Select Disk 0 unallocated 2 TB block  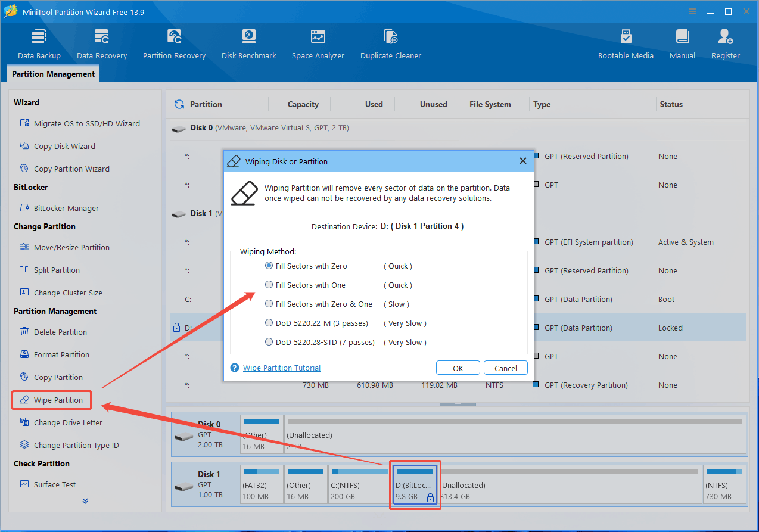click(514, 435)
